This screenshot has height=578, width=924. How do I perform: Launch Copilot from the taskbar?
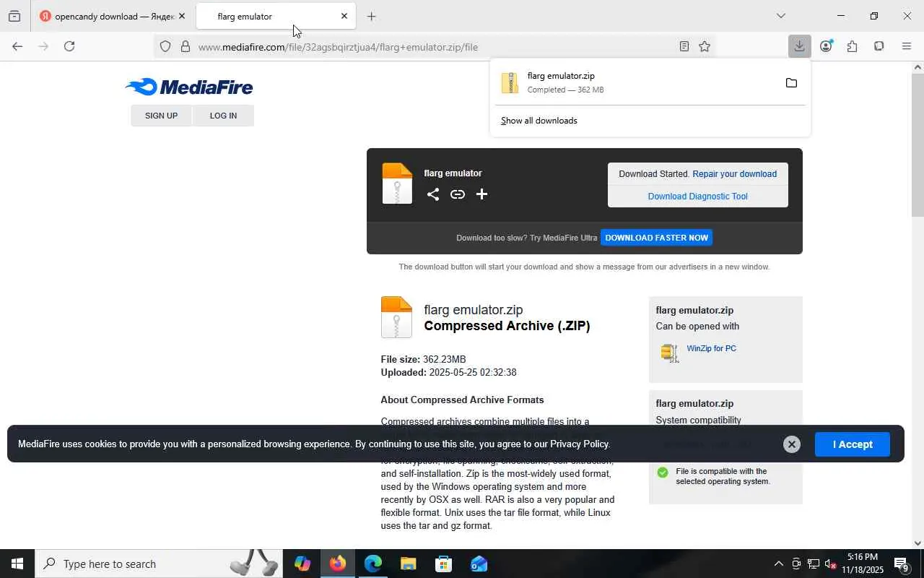point(302,564)
